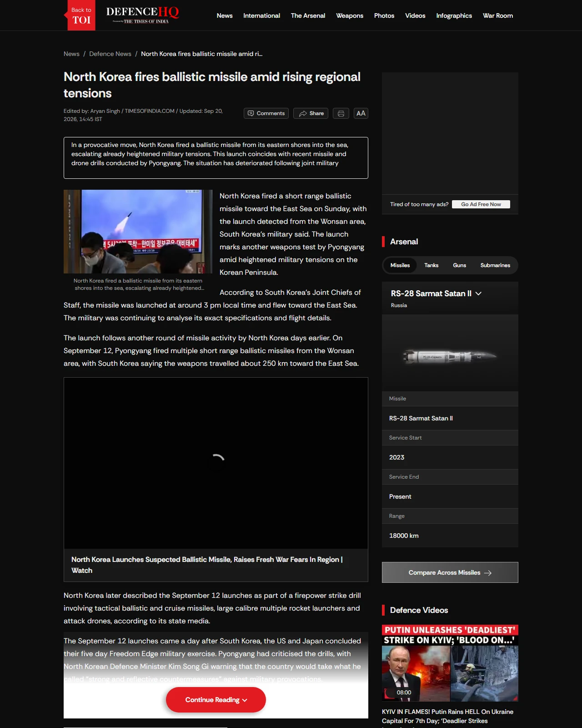Viewport: 582px width, 728px height.
Task: Open Comments on the article
Action: tap(266, 113)
